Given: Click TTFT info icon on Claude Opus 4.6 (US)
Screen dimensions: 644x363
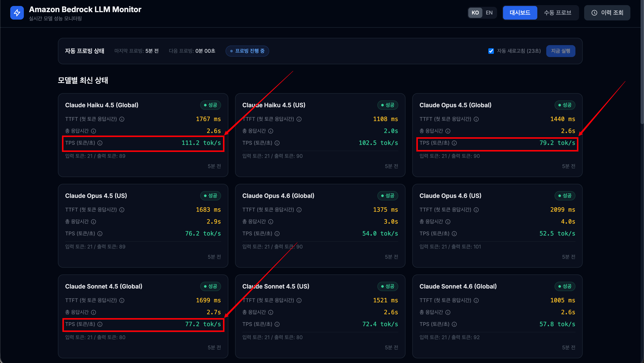Looking at the screenshot, I should 476,210.
